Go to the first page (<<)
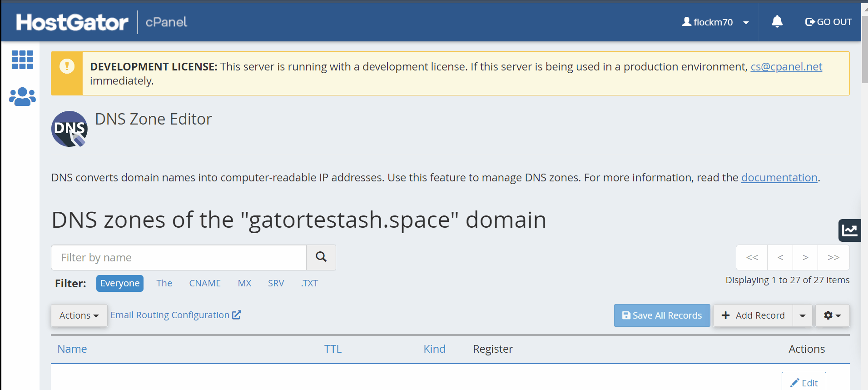 [752, 258]
